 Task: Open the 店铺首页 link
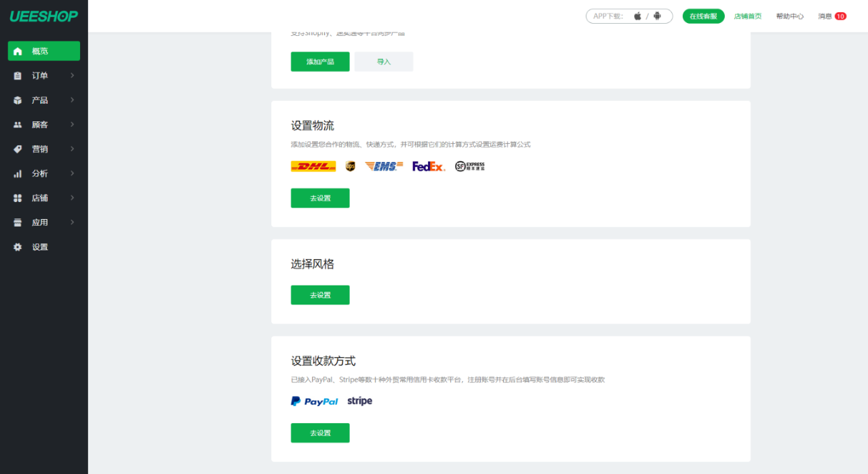pos(747,16)
